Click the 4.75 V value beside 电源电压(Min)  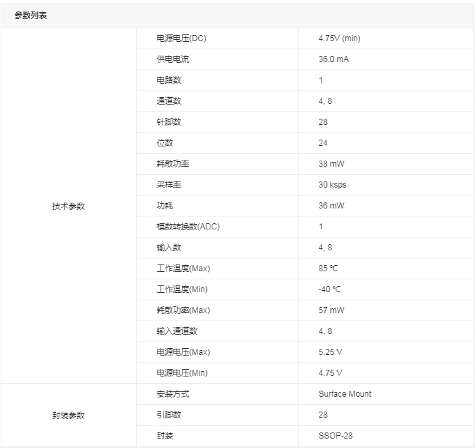[x=330, y=373]
